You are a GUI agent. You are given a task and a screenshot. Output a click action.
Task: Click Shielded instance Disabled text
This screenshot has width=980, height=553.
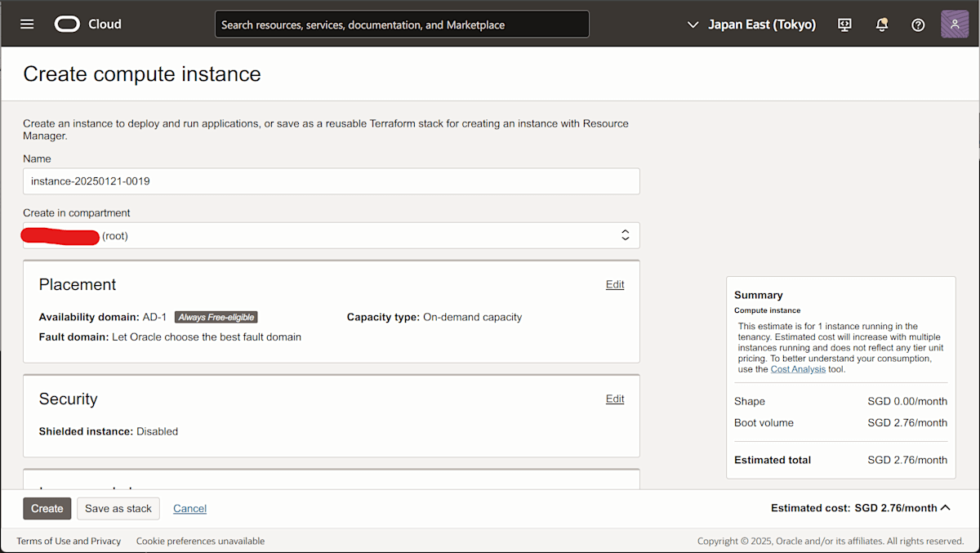(x=109, y=431)
